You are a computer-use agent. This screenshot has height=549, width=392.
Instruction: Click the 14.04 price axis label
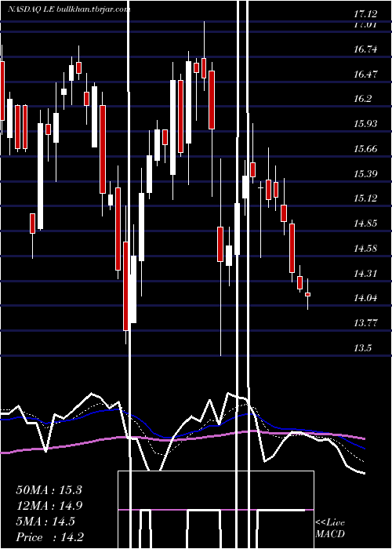365,299
